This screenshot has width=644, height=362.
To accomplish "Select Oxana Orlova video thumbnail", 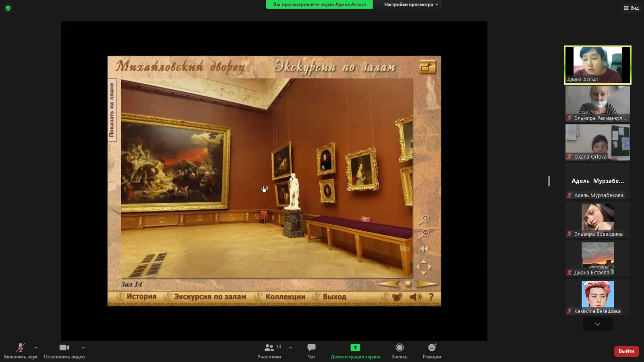I will point(598,142).
